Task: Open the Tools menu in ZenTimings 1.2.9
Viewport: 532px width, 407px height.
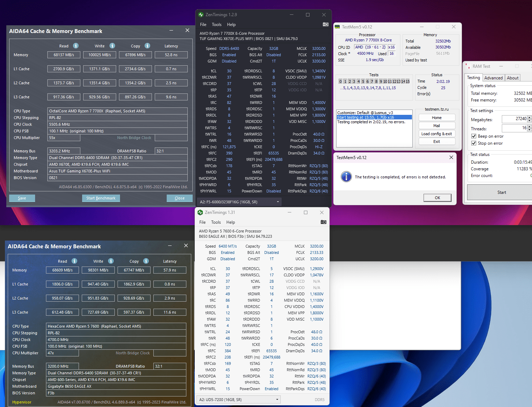Action: (x=217, y=25)
